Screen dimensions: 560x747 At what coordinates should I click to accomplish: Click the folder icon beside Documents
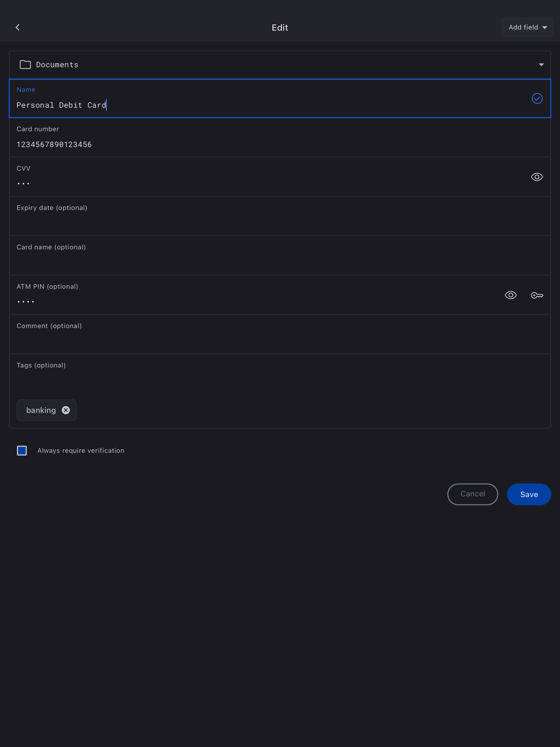[x=25, y=65]
